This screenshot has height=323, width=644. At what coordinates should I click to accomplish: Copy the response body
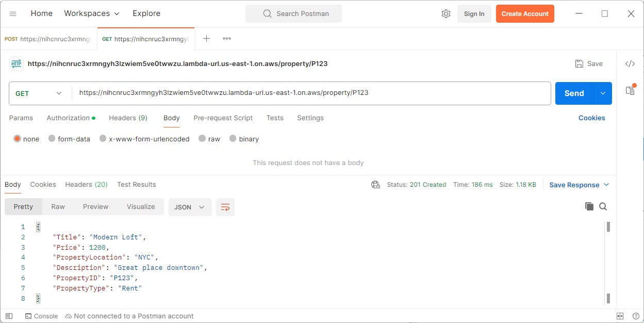[x=589, y=206]
